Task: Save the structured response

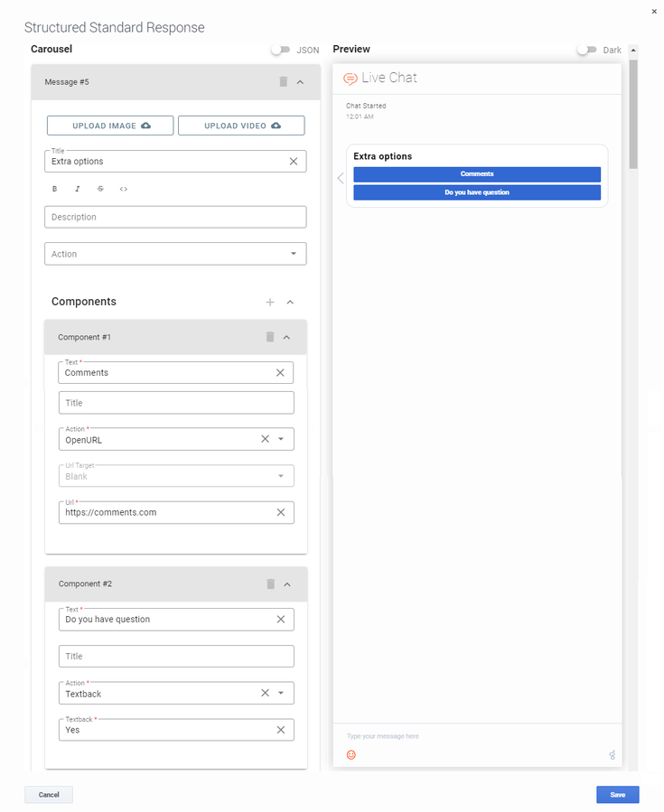Action: [617, 795]
